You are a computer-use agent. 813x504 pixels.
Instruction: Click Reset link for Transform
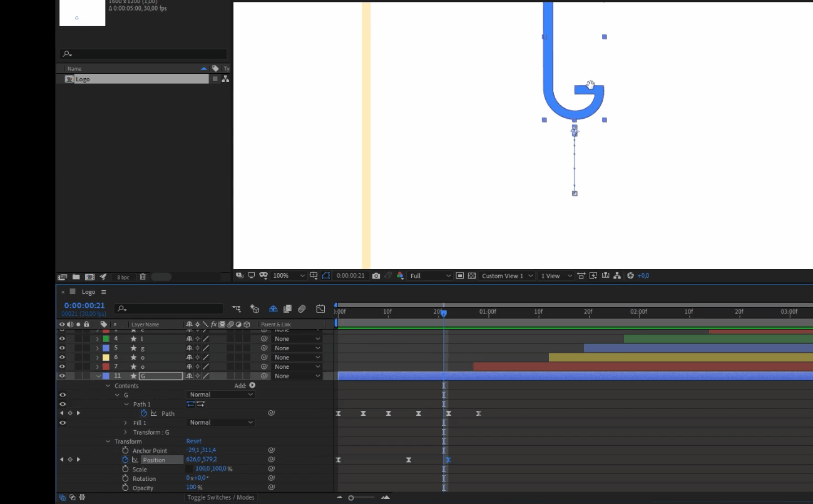tap(193, 441)
